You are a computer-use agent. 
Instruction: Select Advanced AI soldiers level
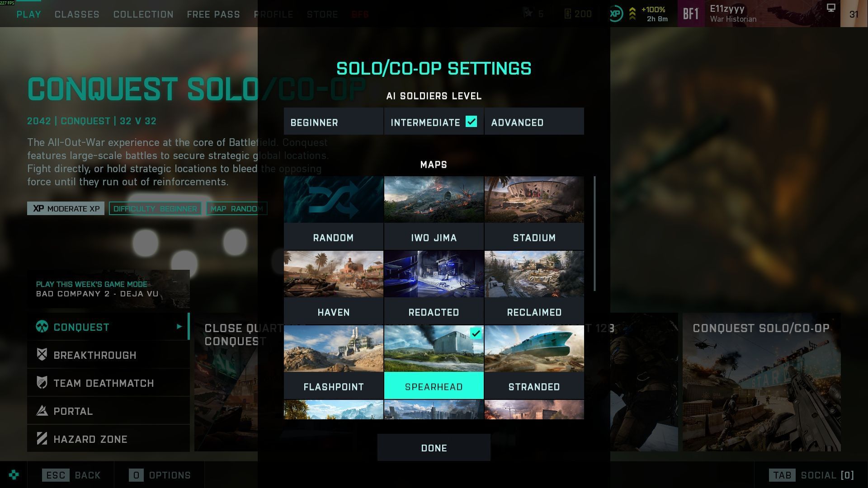[534, 122]
